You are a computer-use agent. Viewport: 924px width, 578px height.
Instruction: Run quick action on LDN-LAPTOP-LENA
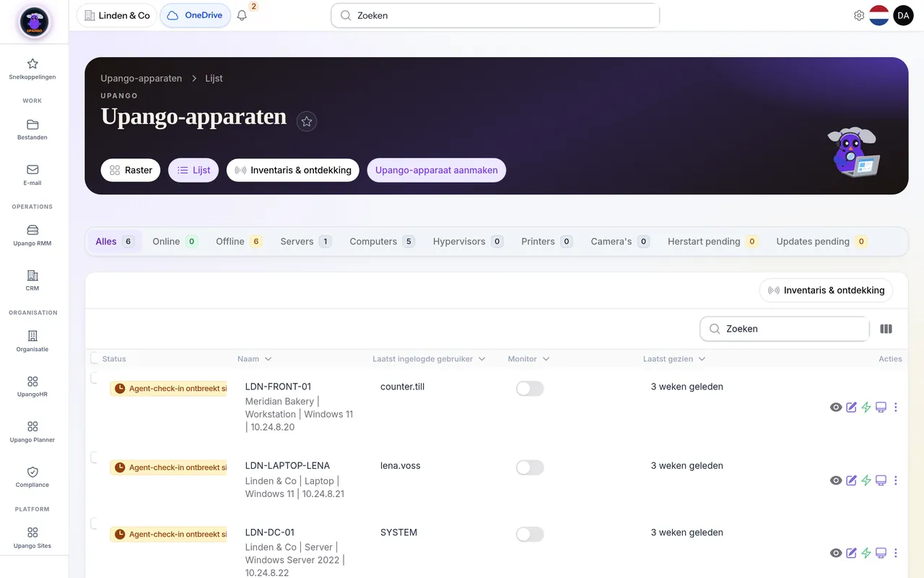click(x=866, y=480)
